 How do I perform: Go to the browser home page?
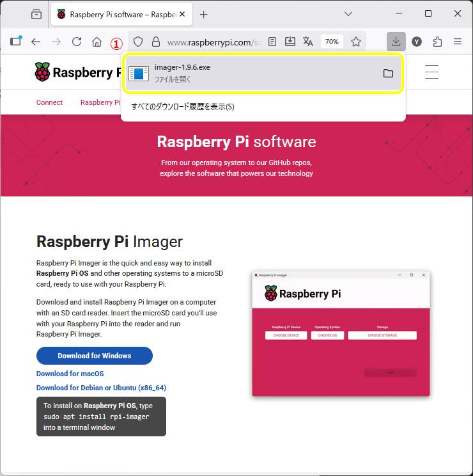pos(97,42)
